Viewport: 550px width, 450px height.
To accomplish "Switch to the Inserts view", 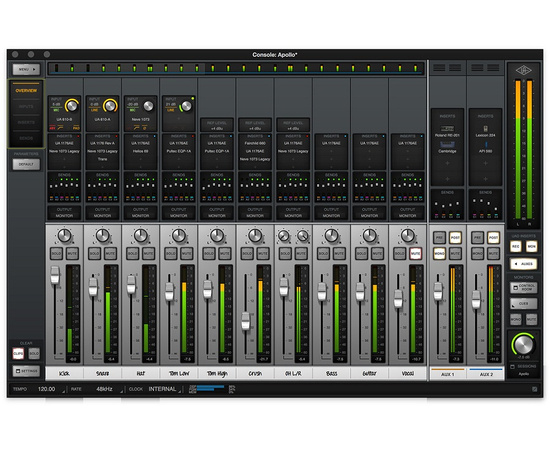I will (x=26, y=122).
